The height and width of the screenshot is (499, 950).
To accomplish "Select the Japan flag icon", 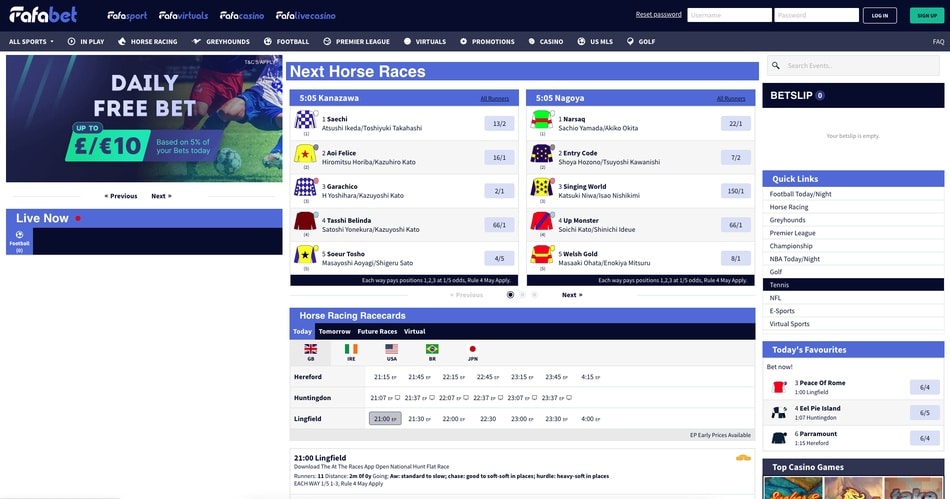I will pos(473,349).
